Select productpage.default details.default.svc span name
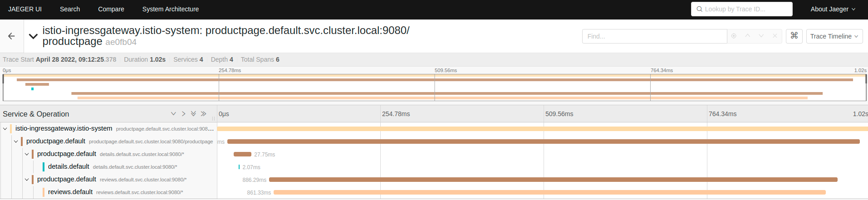868x200 pixels. (x=111, y=154)
